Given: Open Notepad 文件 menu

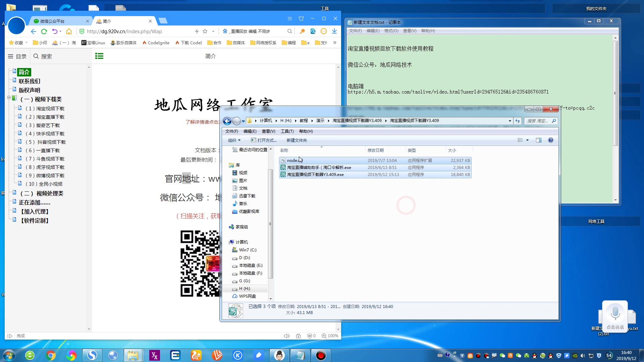Looking at the screenshot, I should pyautogui.click(x=356, y=31).
